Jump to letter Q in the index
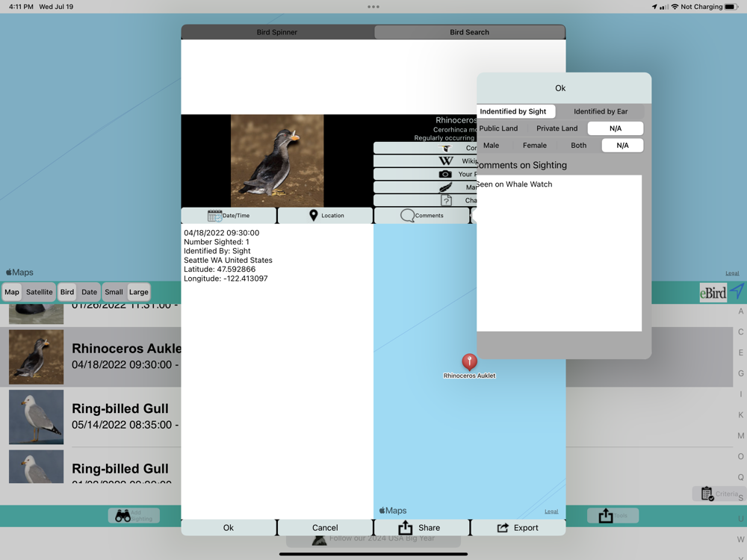Screen dimensions: 747x560 pyautogui.click(x=741, y=477)
